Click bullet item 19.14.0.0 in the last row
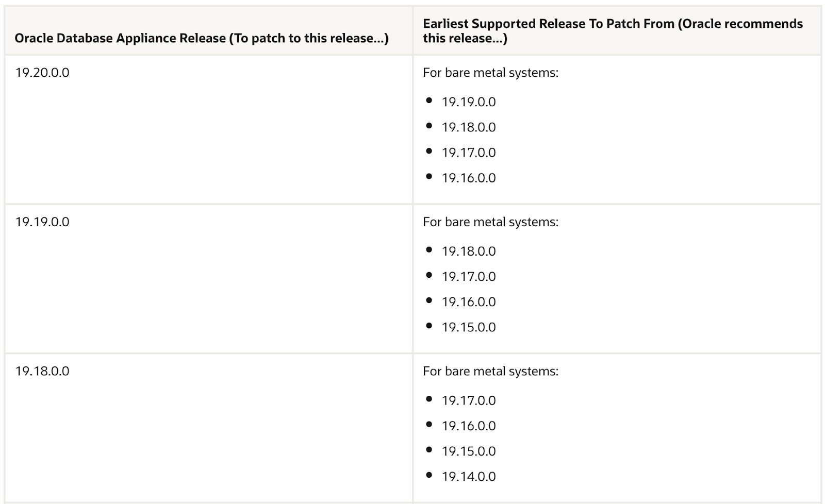 468,477
